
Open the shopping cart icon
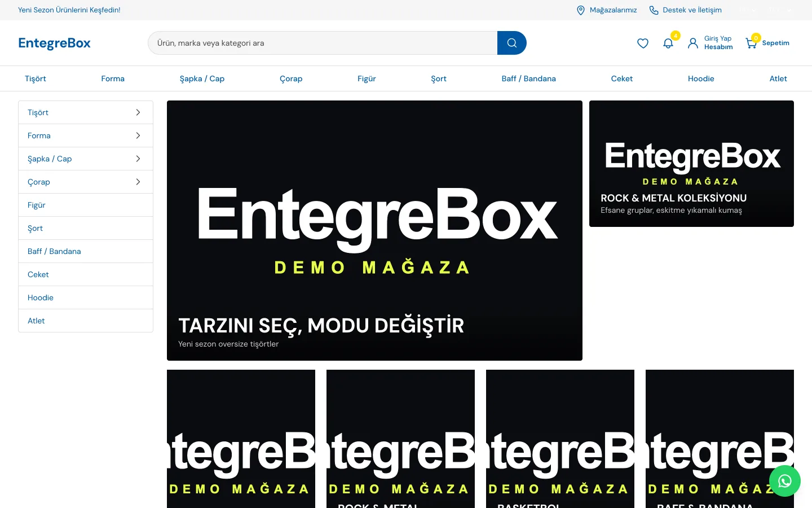pos(751,43)
